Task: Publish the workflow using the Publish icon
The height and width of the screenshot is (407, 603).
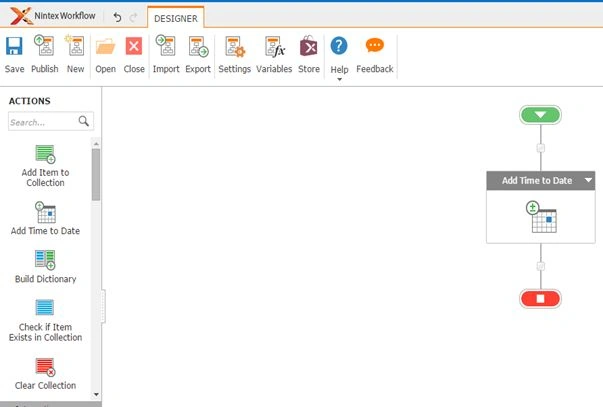Action: click(x=44, y=45)
